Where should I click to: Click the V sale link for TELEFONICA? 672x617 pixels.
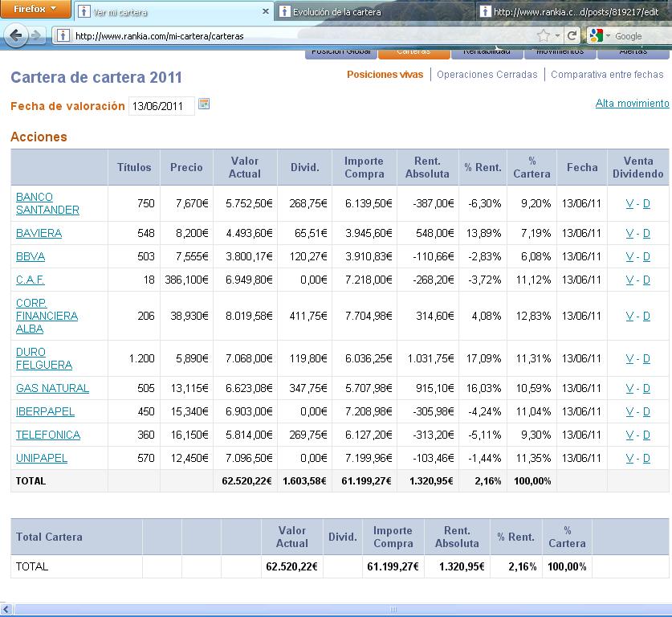pos(629,435)
